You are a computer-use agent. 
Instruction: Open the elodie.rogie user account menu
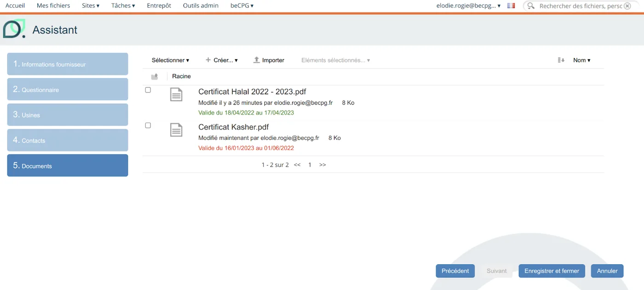pyautogui.click(x=468, y=6)
